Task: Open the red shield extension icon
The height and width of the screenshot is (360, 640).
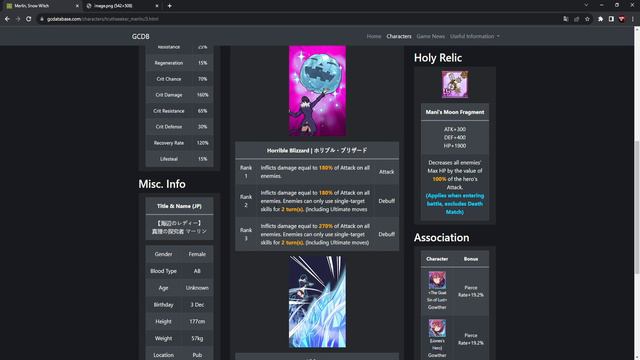Action: tap(622, 19)
